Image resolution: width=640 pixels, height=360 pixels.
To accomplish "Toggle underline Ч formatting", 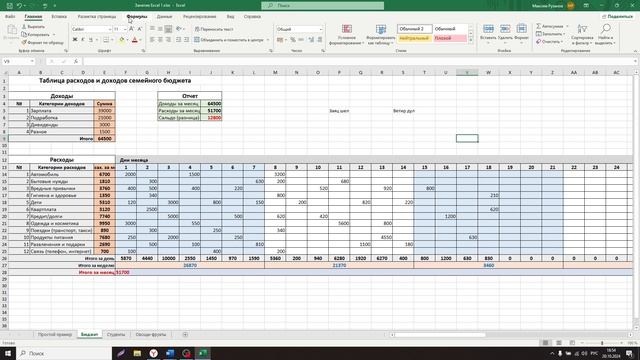I will point(91,40).
